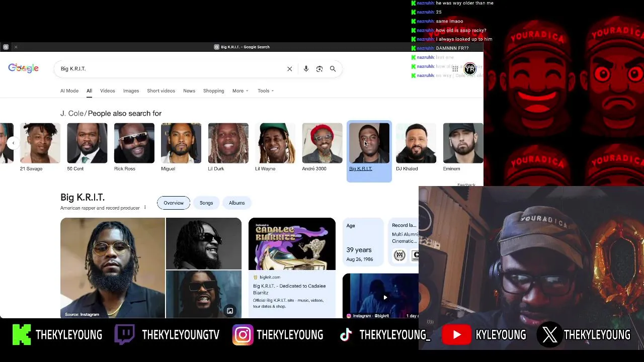Select Eminem in the carousel

click(463, 147)
